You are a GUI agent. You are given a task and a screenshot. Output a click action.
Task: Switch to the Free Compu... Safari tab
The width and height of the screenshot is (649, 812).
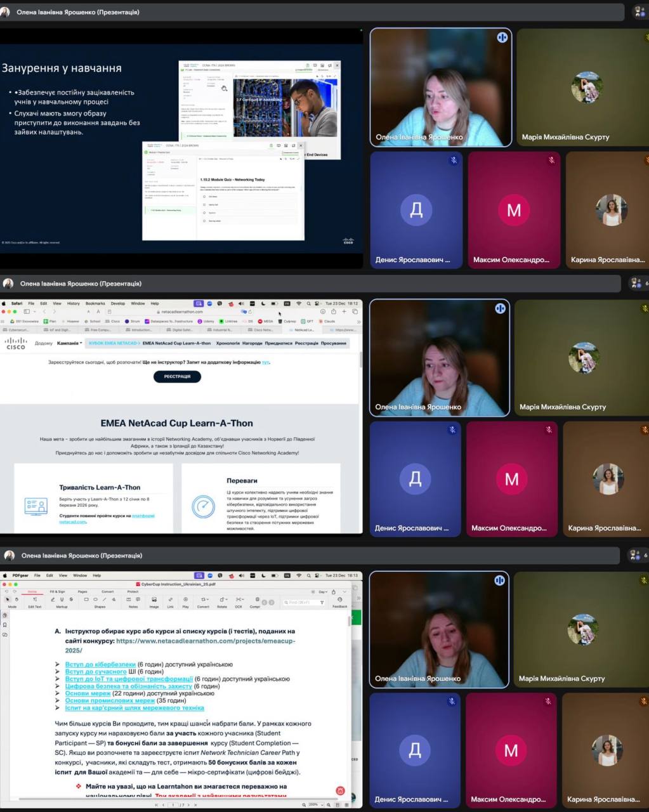100,330
